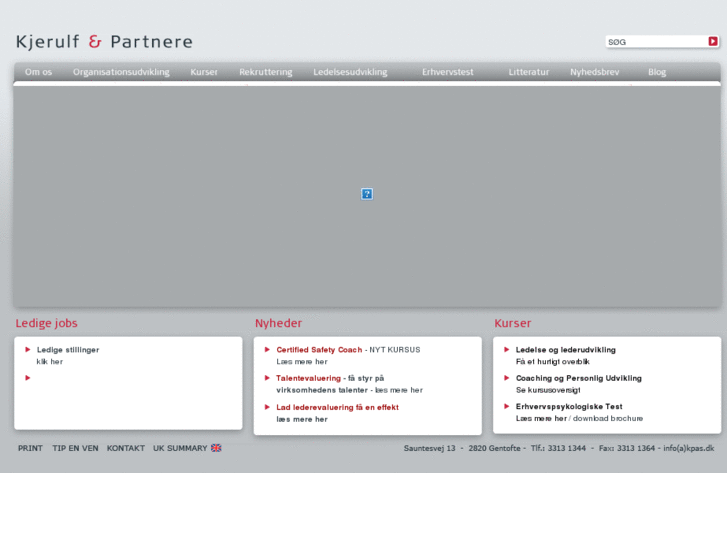Click the red arrow beside Coaching og Personlig Udvikling

coord(507,378)
